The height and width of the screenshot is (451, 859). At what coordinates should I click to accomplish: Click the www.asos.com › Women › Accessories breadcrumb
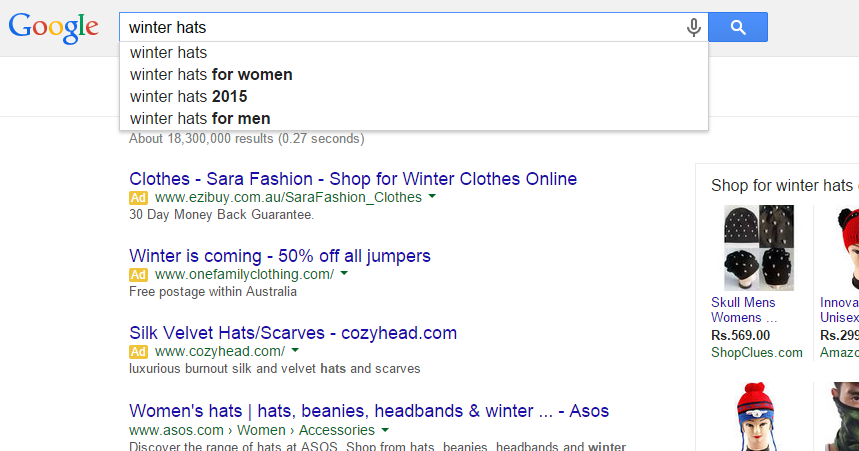pos(252,430)
